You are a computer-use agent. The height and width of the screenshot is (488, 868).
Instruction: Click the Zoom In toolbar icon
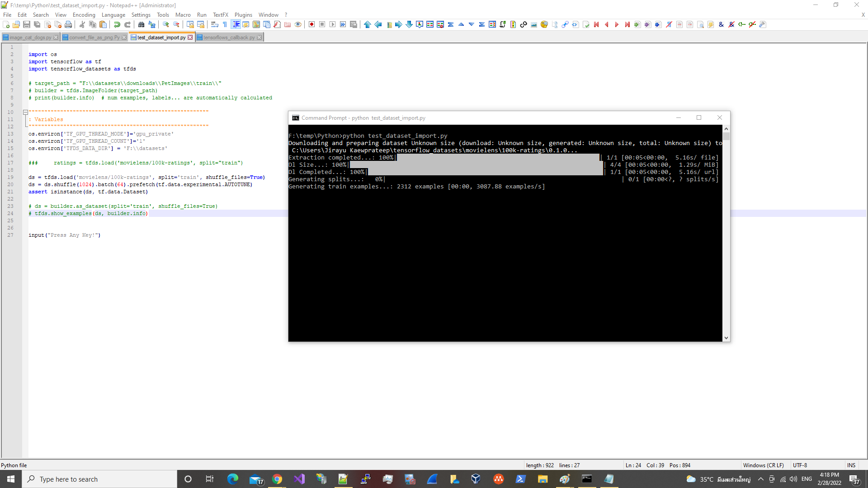[x=166, y=24]
